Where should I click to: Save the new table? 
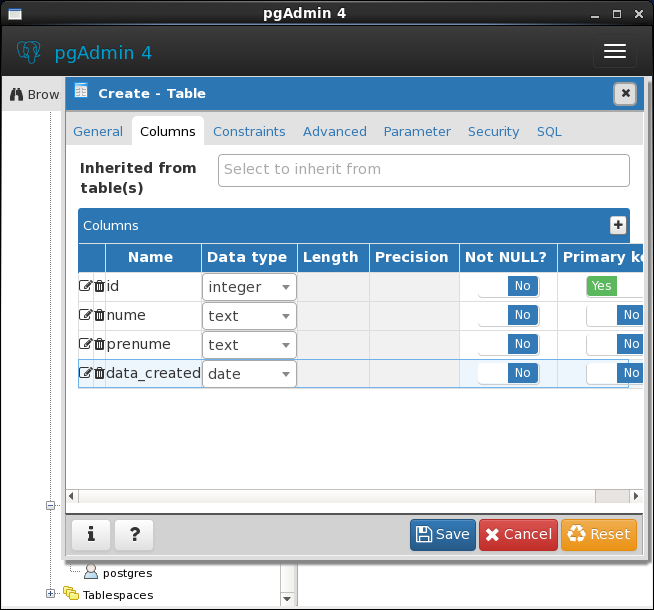(x=443, y=535)
